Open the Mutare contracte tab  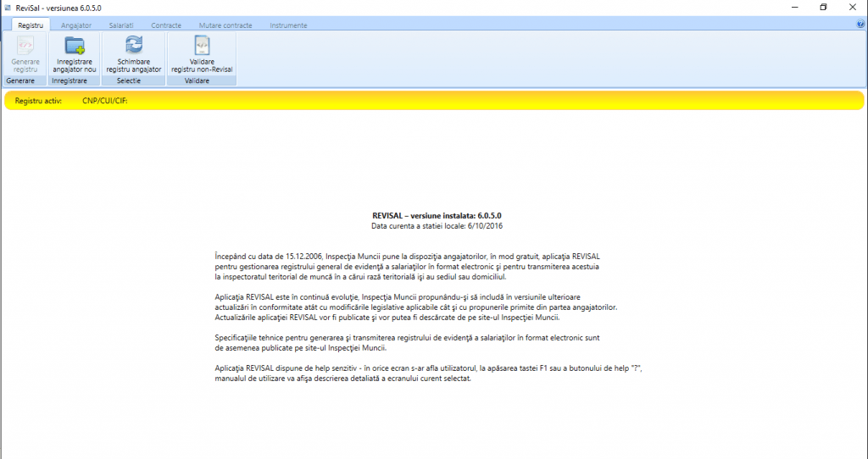(225, 25)
